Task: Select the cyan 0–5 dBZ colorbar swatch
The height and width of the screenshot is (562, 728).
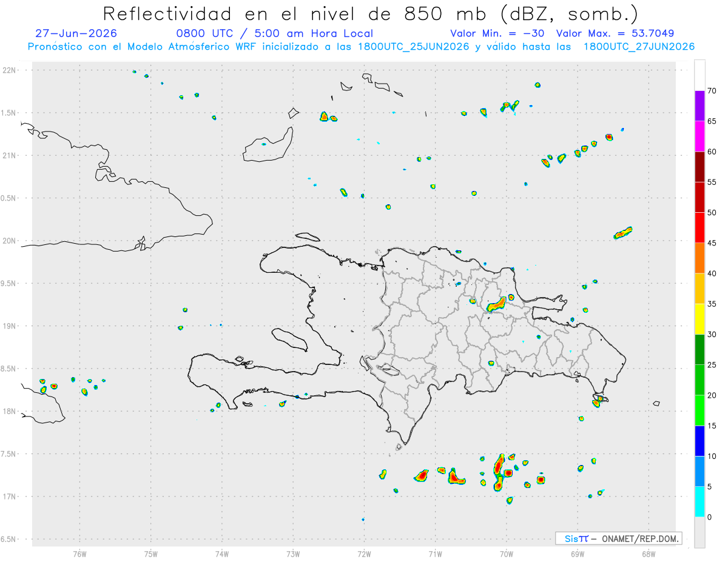Action: [699, 501]
